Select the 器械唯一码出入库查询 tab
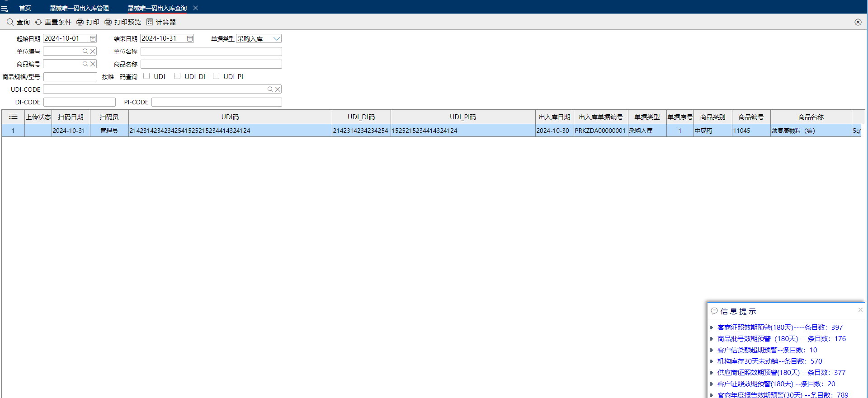 (157, 8)
